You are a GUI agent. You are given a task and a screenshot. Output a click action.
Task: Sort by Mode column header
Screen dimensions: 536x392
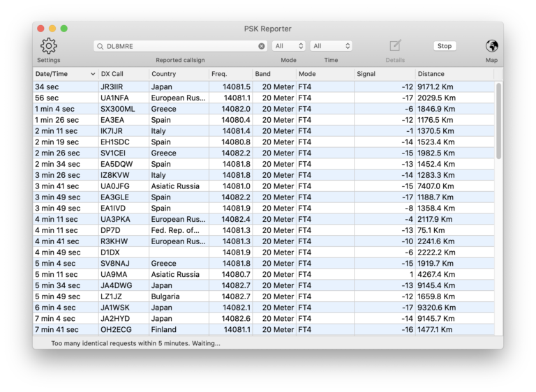click(325, 74)
